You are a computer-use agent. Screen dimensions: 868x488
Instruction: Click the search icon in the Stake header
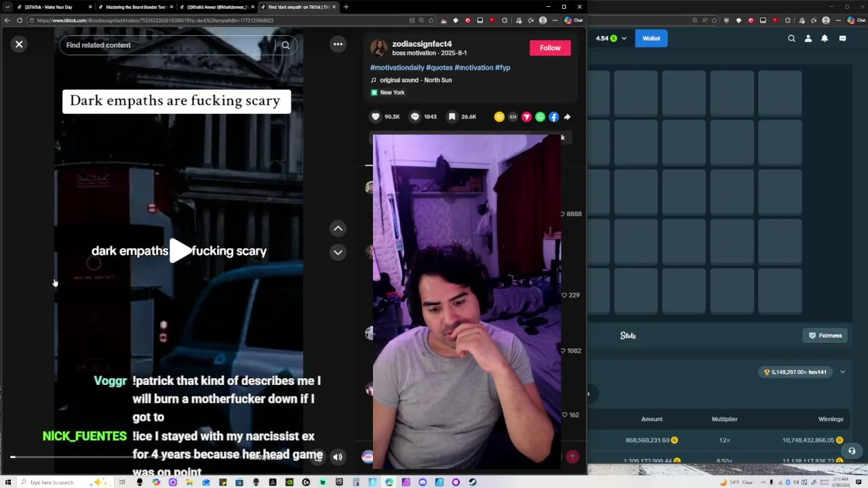point(791,39)
